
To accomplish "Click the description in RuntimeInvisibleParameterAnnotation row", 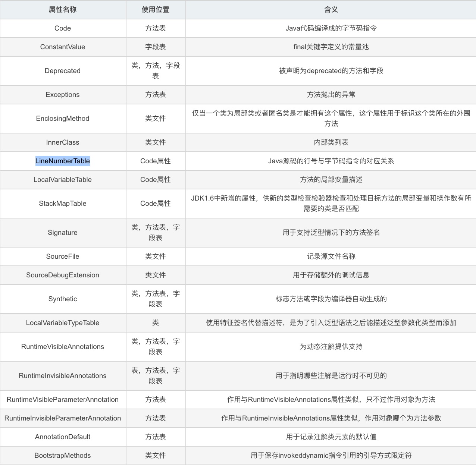I will pos(331,418).
